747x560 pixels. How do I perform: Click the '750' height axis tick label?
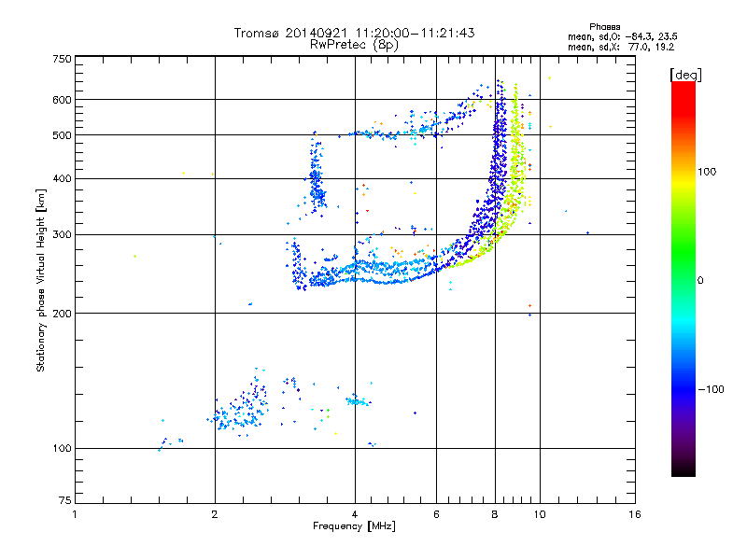62,59
